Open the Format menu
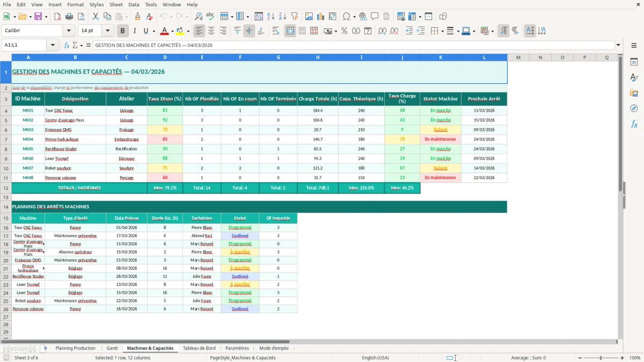Viewport: 644px width, 362px height. [x=75, y=4]
